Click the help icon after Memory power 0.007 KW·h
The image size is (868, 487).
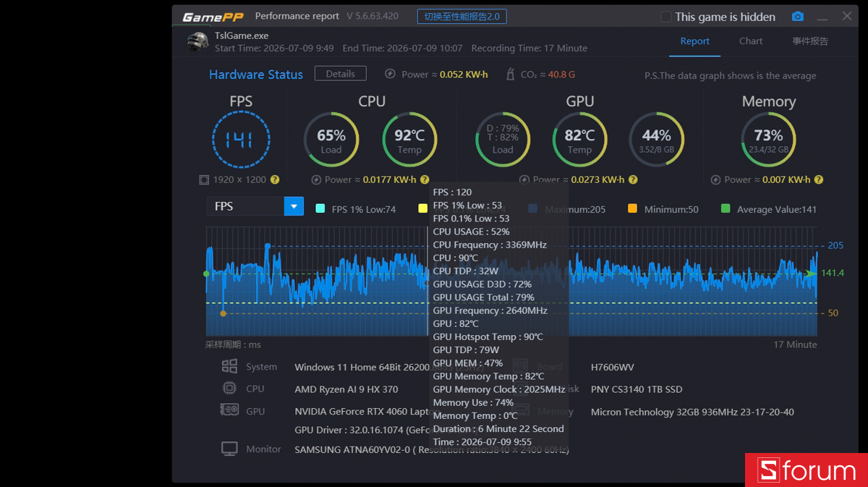819,179
